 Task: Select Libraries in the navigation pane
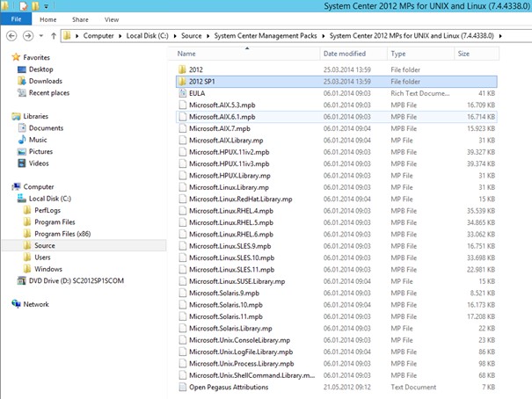[x=30, y=116]
